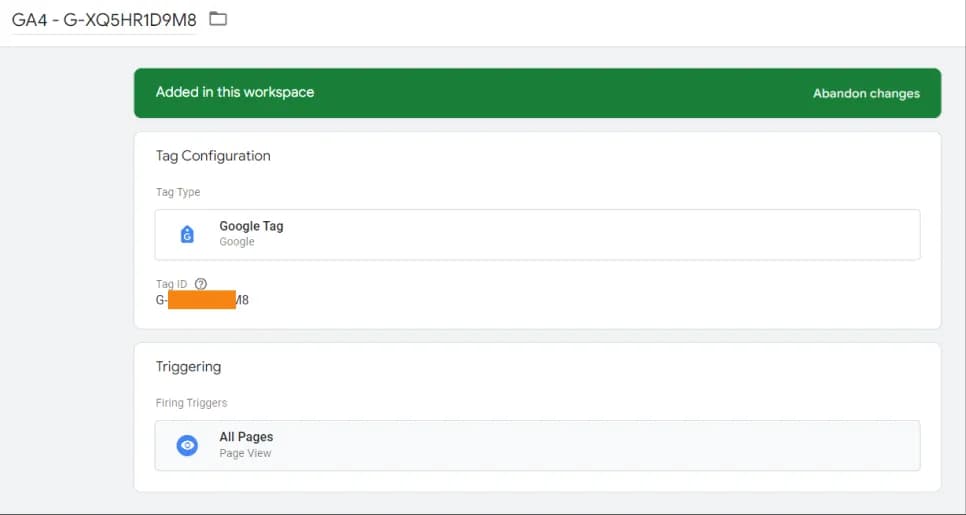
Task: Open the All Pages trigger name
Action: pyautogui.click(x=246, y=437)
